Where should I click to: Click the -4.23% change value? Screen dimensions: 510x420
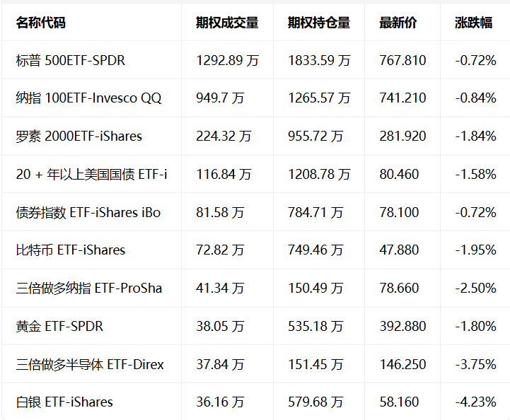(475, 402)
